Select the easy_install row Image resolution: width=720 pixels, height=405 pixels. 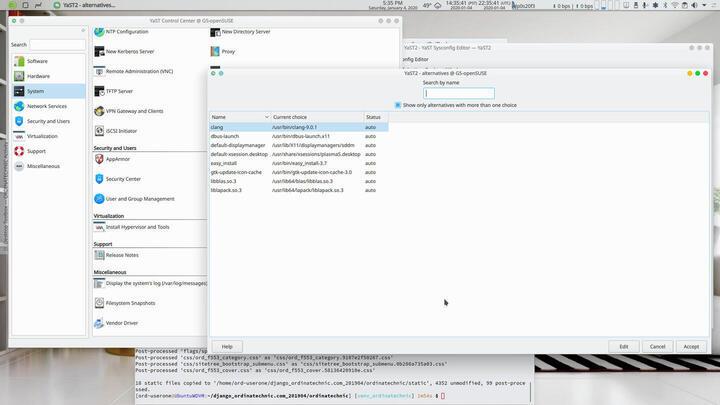point(299,163)
